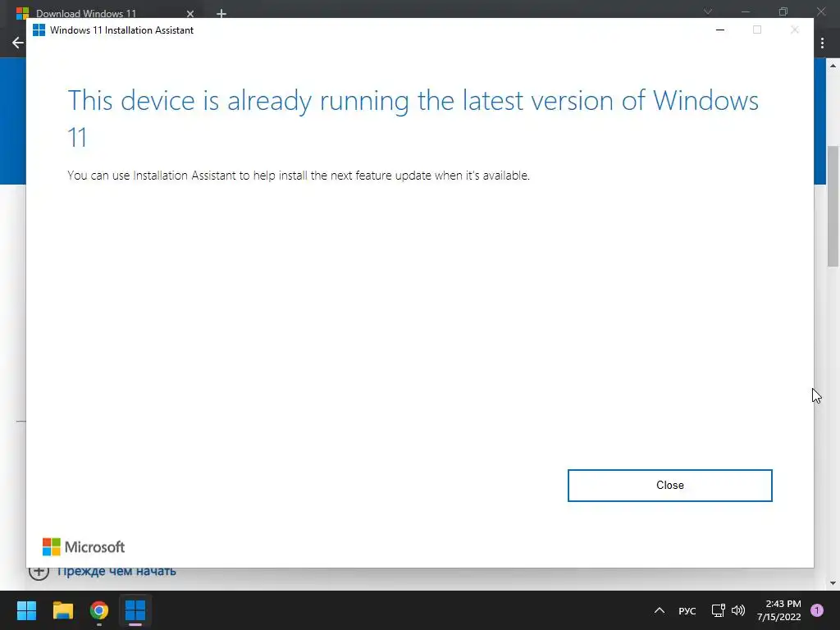Open a new Chrome tab

[x=221, y=14]
